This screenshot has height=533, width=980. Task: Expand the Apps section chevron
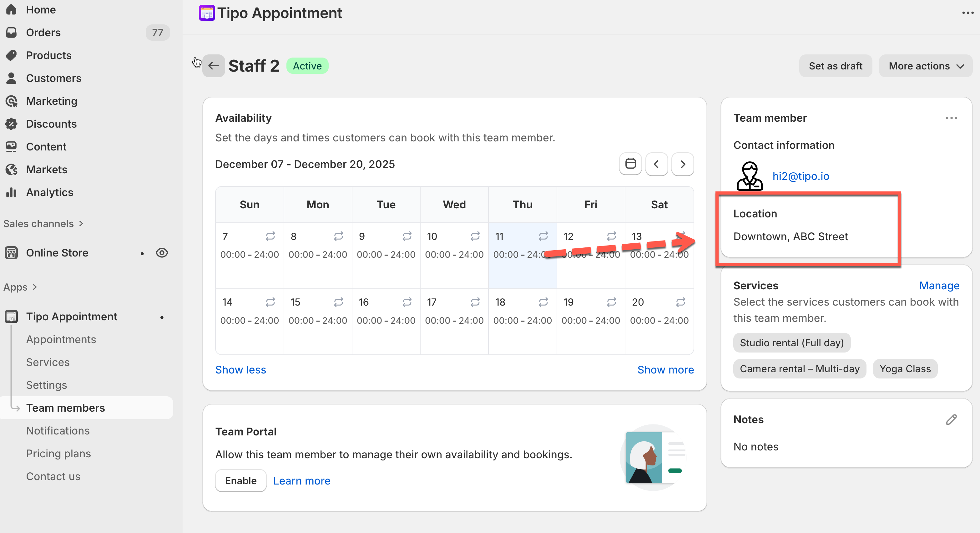click(35, 287)
